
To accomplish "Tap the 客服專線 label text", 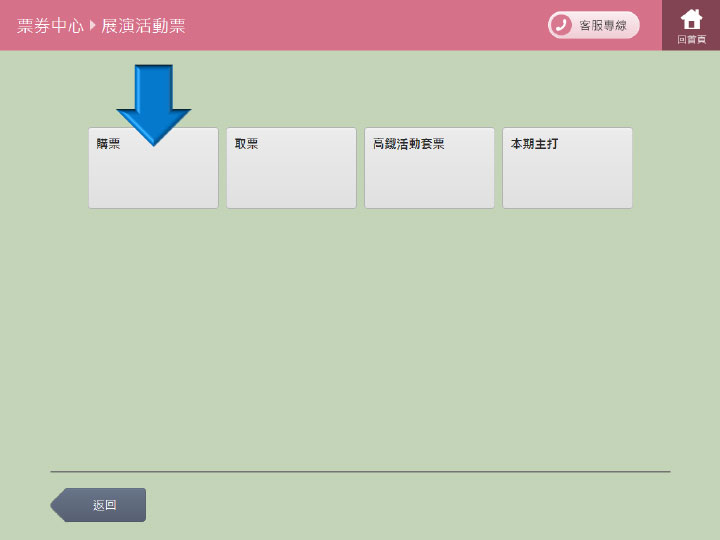I will click(603, 26).
